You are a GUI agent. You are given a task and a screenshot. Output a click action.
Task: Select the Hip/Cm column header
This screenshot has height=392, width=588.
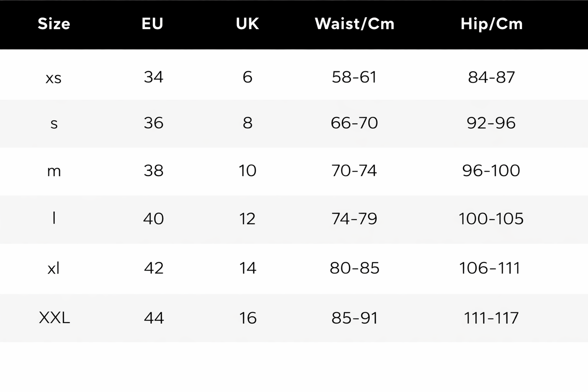(x=492, y=24)
